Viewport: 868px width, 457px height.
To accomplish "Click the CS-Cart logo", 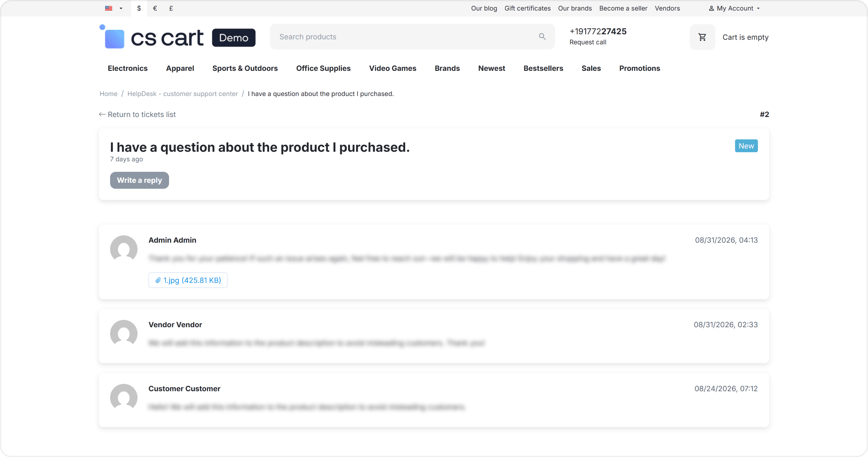I will pos(152,37).
